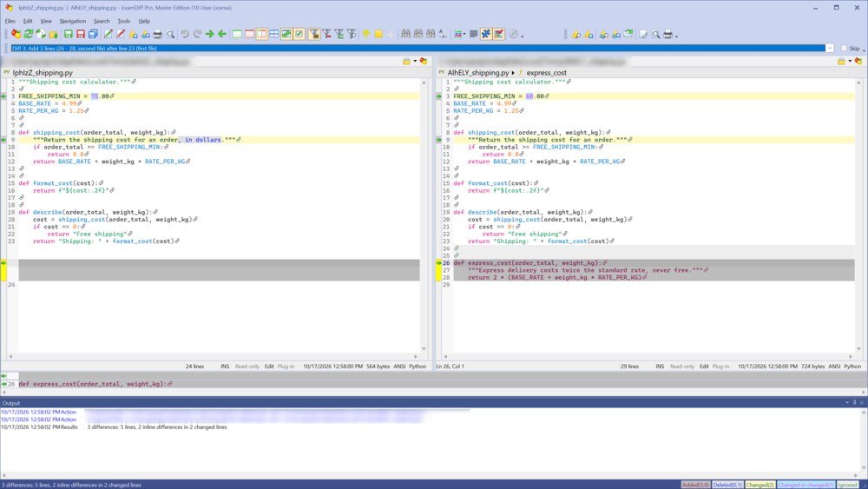Toggle the checkmark toolbar button
Image resolution: width=868 pixels, height=489 pixels.
299,35
